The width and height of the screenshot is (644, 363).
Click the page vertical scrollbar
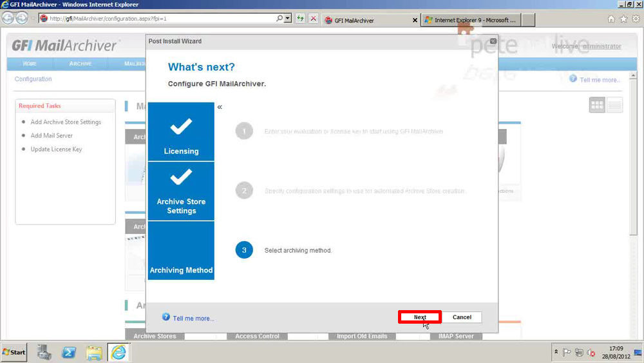point(633,158)
